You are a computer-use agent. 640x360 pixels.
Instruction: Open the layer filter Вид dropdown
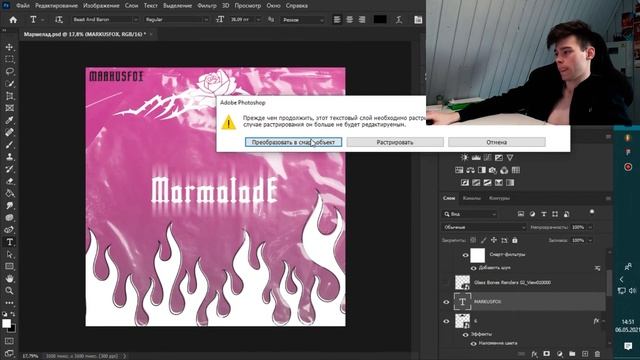pos(469,214)
